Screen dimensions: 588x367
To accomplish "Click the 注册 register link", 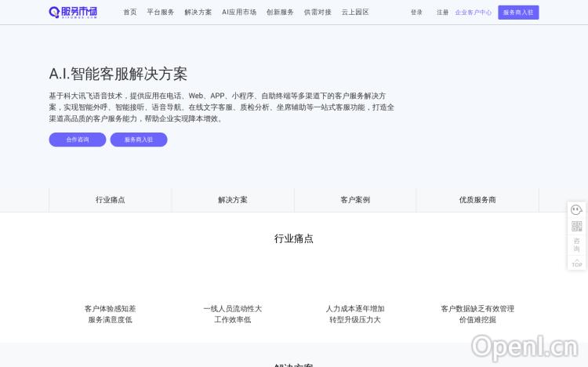I will coord(443,13).
